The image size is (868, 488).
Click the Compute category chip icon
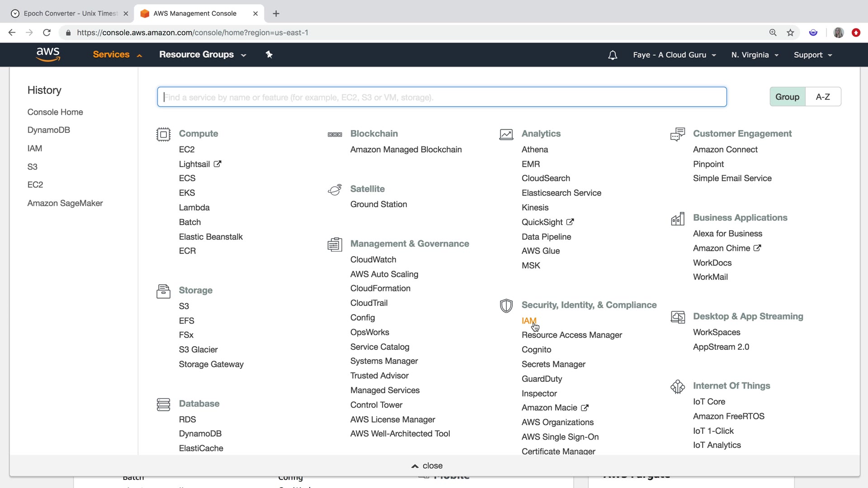click(x=163, y=134)
